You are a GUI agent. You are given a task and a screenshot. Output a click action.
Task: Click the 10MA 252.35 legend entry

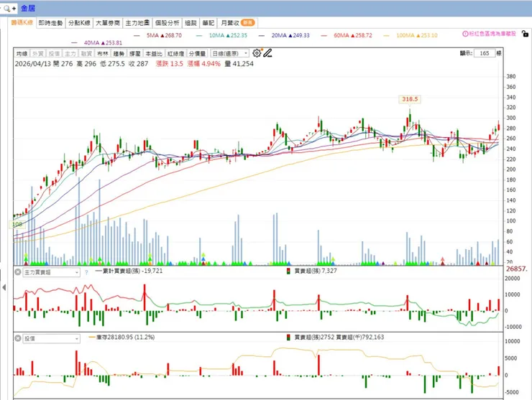tap(222, 35)
